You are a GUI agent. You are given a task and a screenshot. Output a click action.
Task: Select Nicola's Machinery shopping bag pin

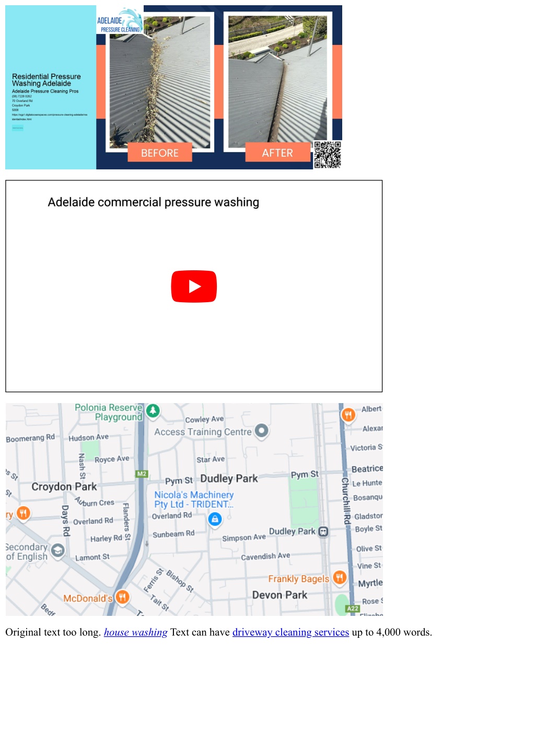[215, 519]
